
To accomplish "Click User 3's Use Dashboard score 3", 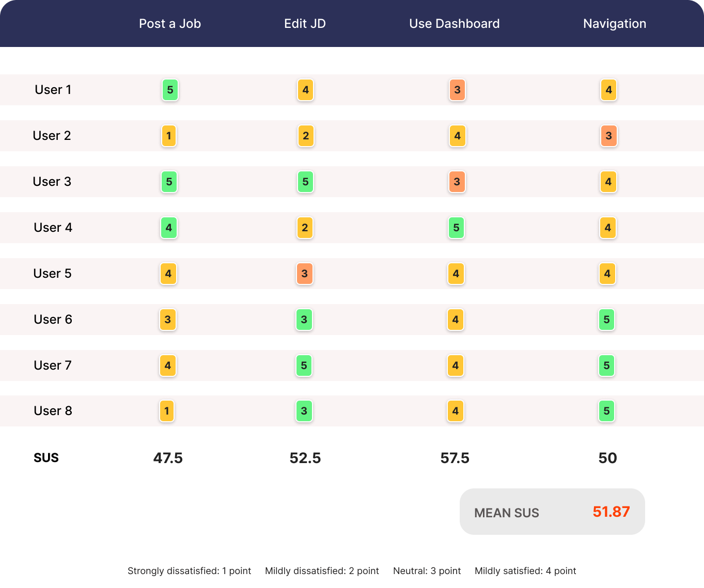I will tap(457, 182).
